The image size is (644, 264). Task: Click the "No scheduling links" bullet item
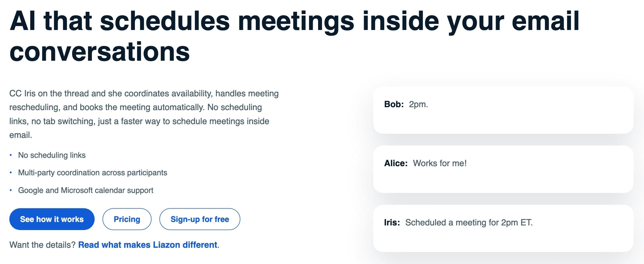point(52,155)
